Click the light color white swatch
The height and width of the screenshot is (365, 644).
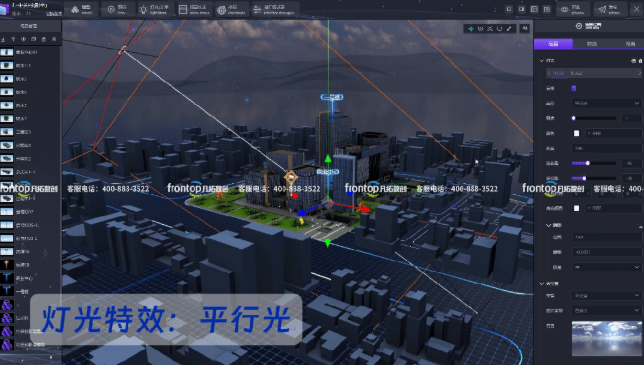pos(576,133)
